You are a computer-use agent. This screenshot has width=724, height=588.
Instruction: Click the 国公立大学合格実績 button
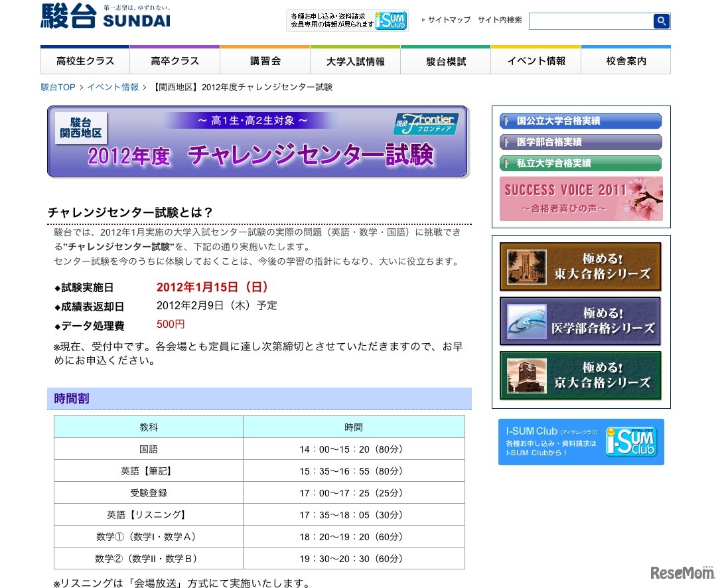click(581, 121)
